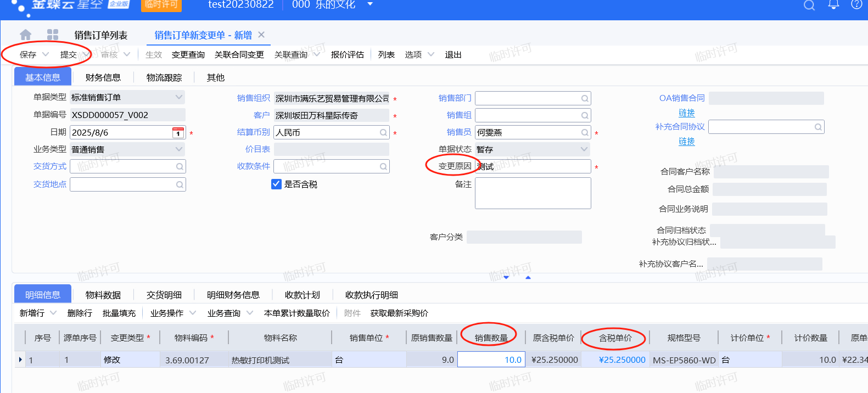Open the 交货明细 tab

pyautogui.click(x=164, y=295)
